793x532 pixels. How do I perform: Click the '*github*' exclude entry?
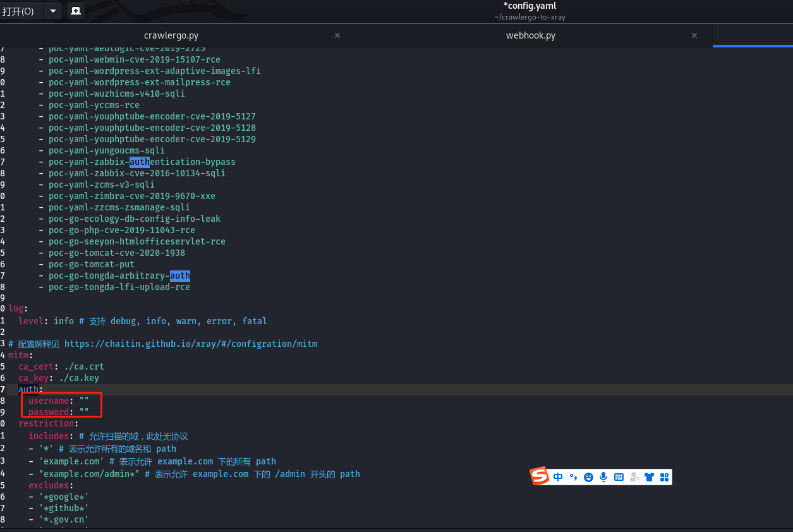pyautogui.click(x=64, y=508)
